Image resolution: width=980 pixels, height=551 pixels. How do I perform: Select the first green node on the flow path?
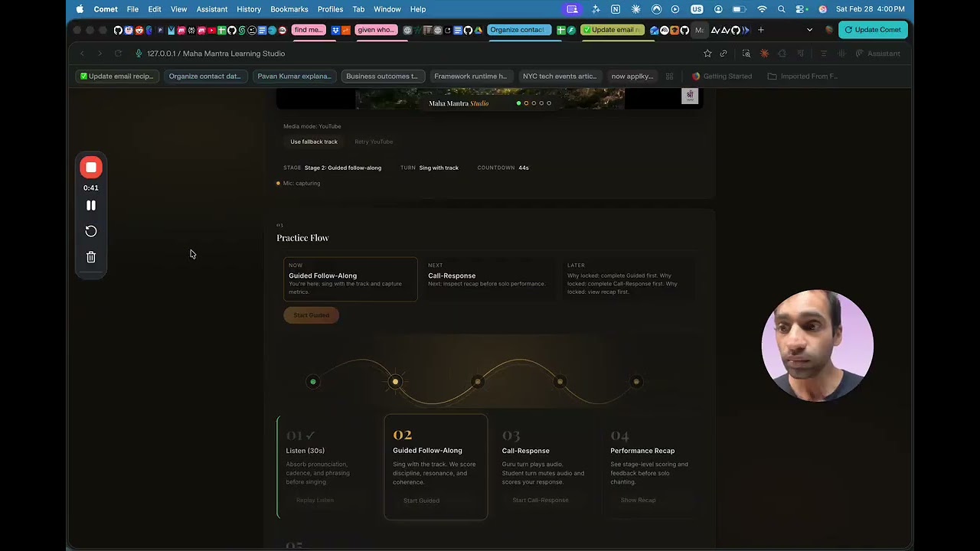coord(312,382)
